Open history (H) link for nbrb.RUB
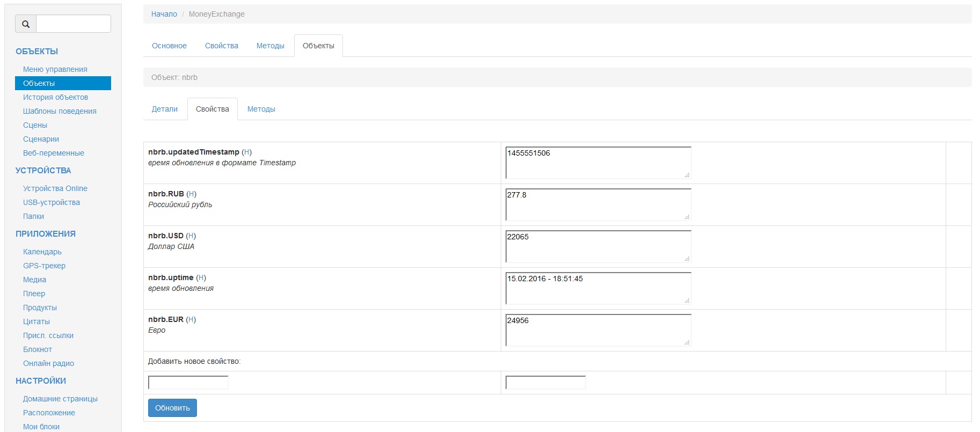The height and width of the screenshot is (432, 980). click(x=192, y=194)
